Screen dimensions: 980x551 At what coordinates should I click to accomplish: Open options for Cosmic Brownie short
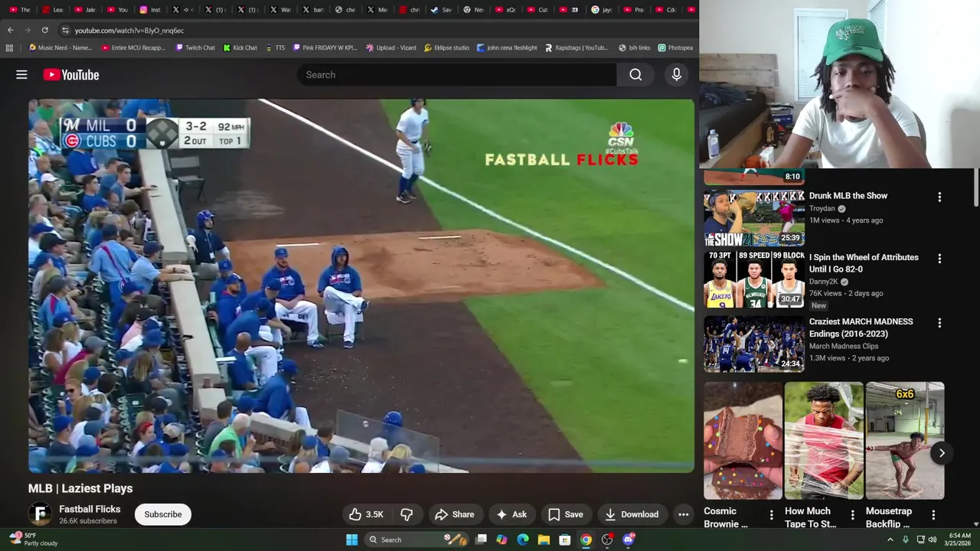pyautogui.click(x=771, y=515)
